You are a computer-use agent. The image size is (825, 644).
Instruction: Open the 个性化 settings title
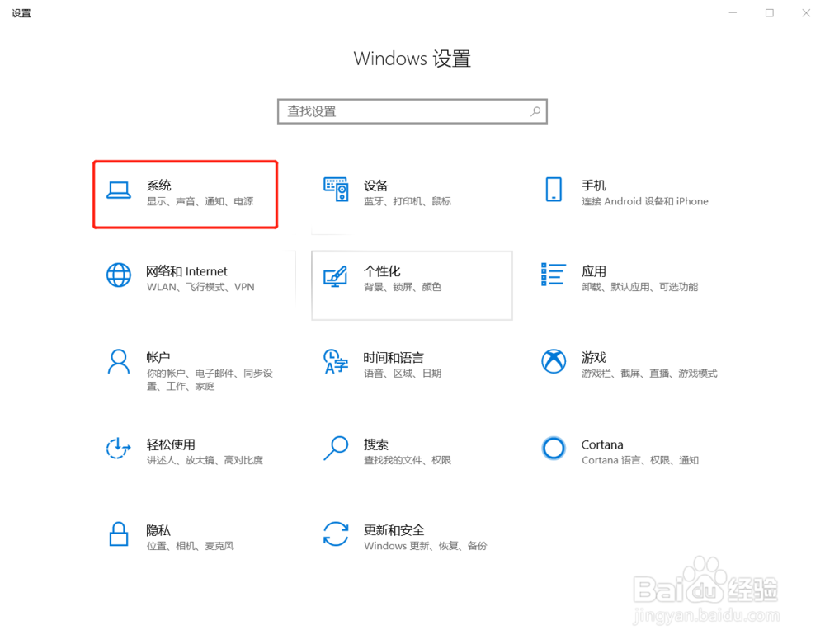click(382, 271)
